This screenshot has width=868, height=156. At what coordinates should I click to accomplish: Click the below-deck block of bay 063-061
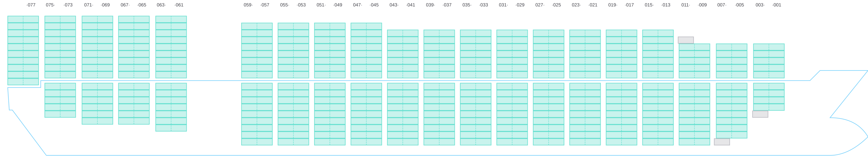(171, 107)
